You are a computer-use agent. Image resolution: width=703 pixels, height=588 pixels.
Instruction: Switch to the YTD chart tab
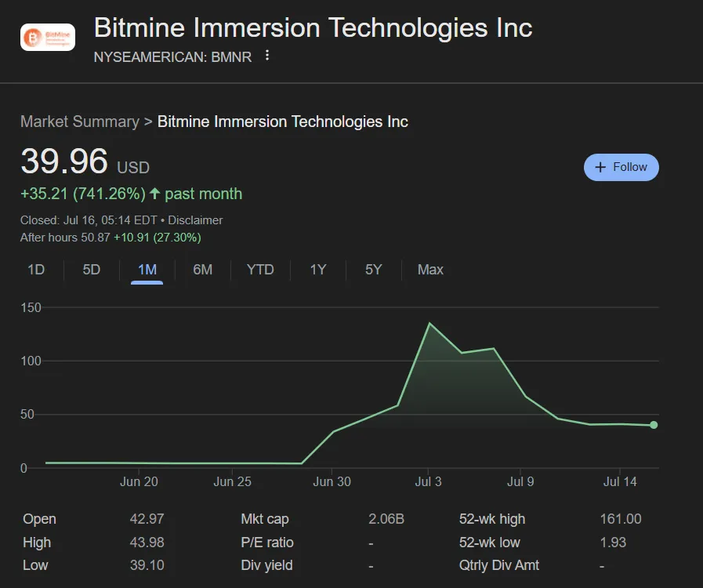click(260, 270)
